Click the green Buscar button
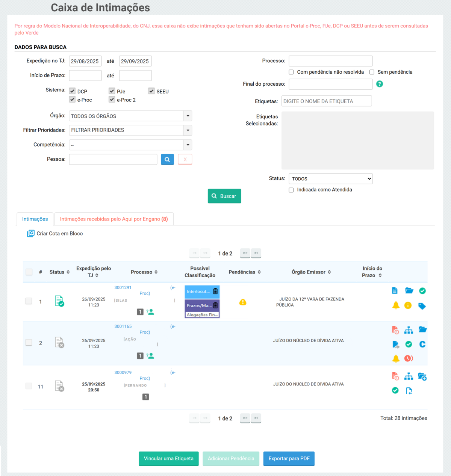This screenshot has width=451, height=476. pyautogui.click(x=224, y=196)
